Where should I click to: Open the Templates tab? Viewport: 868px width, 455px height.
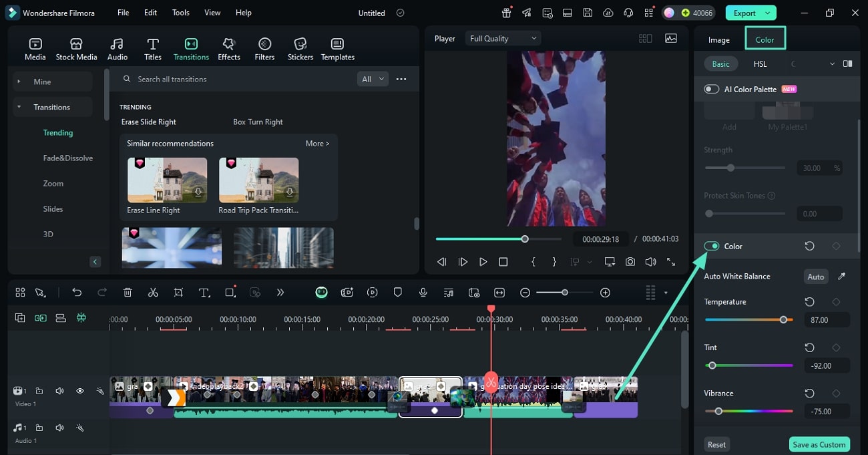click(338, 49)
